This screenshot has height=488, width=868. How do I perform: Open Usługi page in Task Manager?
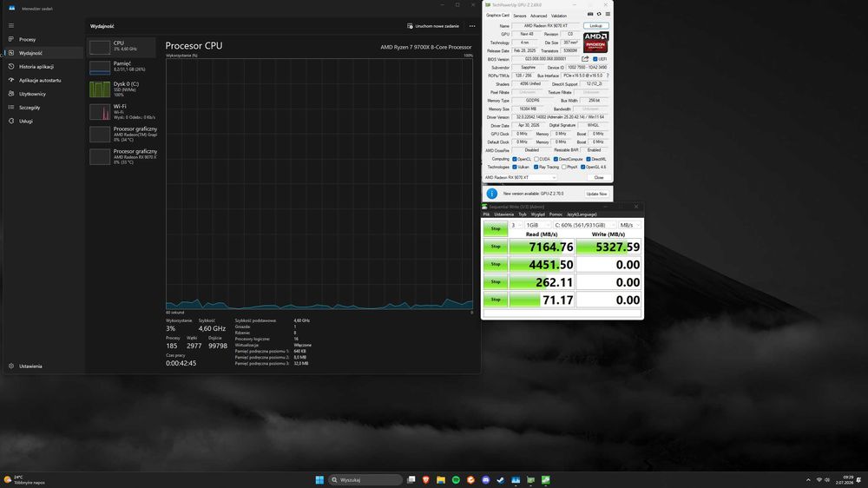click(x=43, y=121)
